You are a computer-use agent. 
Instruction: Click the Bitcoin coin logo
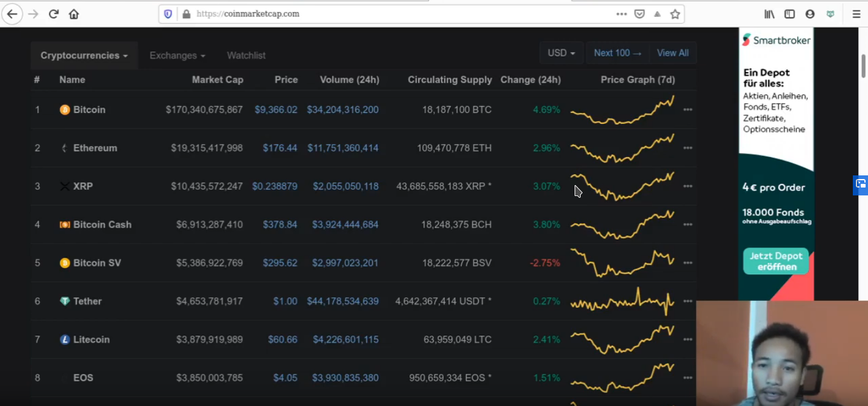tap(65, 110)
